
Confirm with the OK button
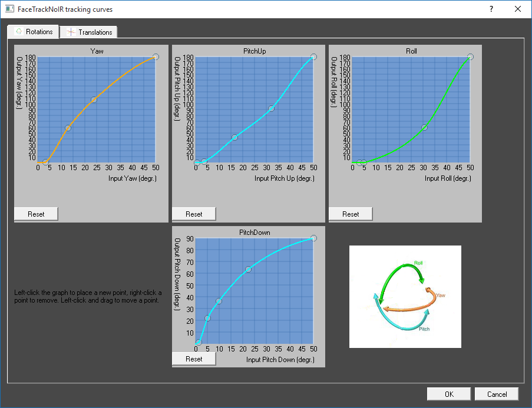pyautogui.click(x=449, y=394)
